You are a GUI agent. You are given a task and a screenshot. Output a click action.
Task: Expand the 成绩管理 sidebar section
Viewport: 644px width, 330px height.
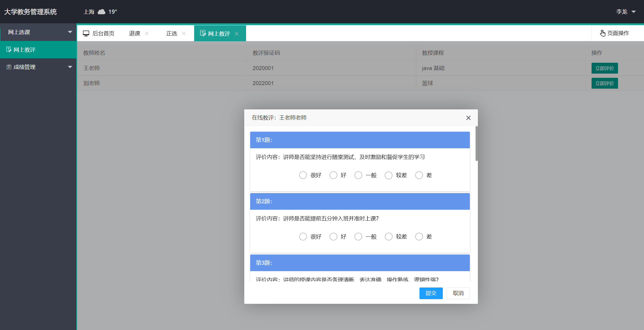click(70, 67)
